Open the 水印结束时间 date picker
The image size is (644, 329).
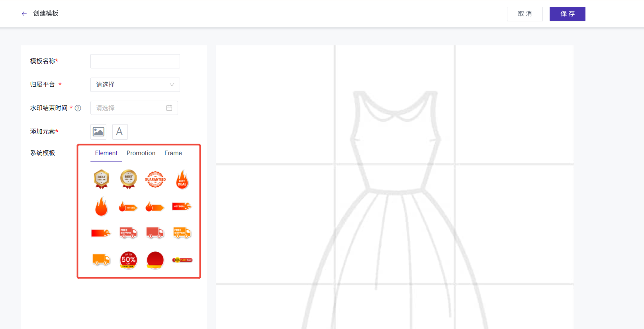[134, 108]
